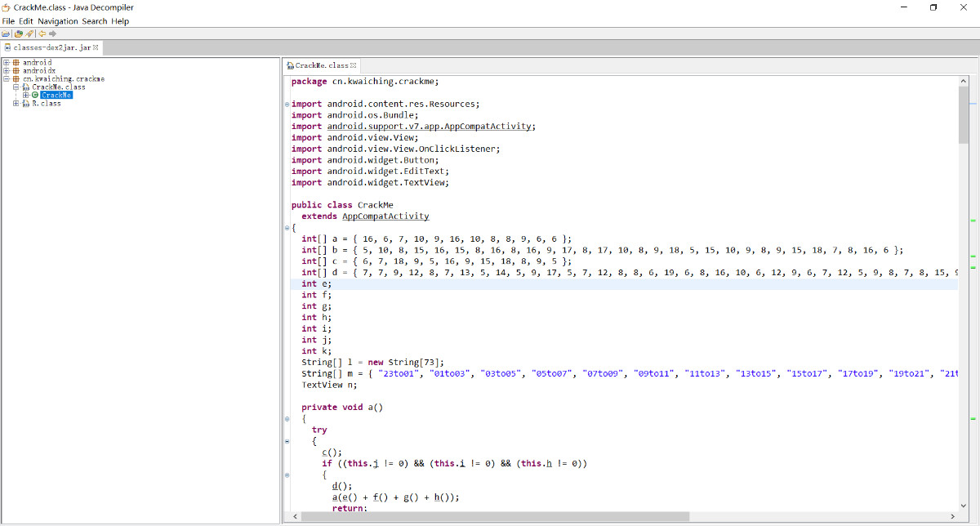Collapse the cn.kwaiching.crackme package node
Viewport: 980px width, 526px height.
tap(7, 78)
